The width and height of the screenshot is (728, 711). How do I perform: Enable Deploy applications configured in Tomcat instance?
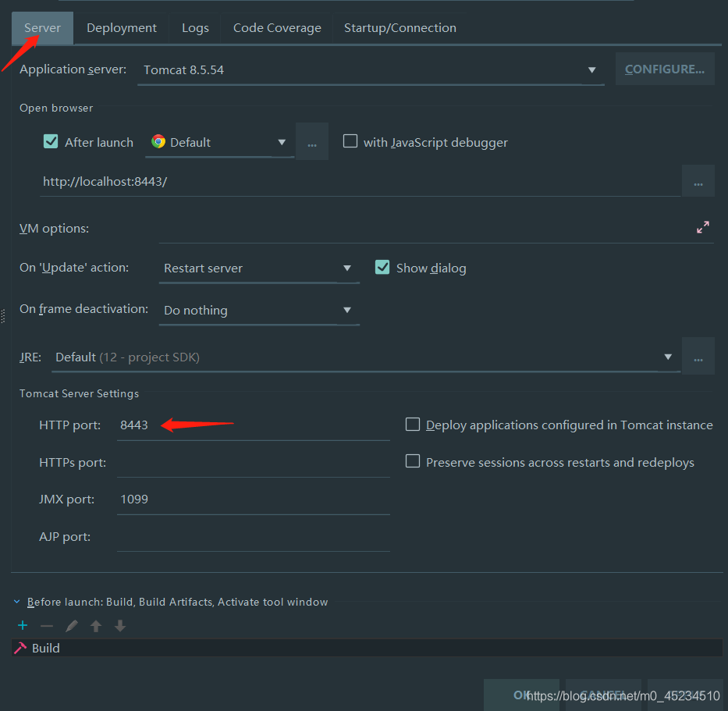click(412, 425)
